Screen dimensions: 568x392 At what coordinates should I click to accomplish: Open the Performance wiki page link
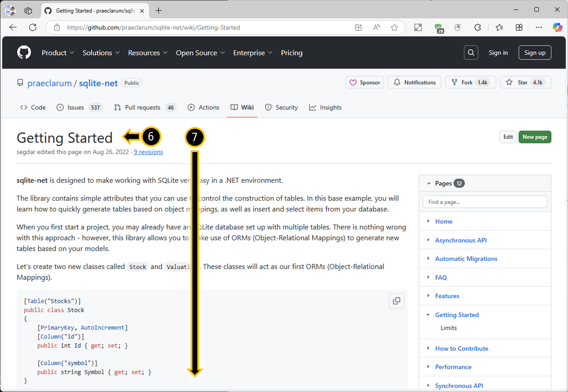[x=453, y=367]
